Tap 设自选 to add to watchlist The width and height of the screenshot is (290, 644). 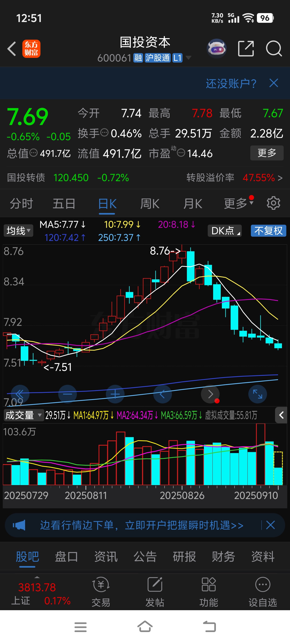[263, 592]
